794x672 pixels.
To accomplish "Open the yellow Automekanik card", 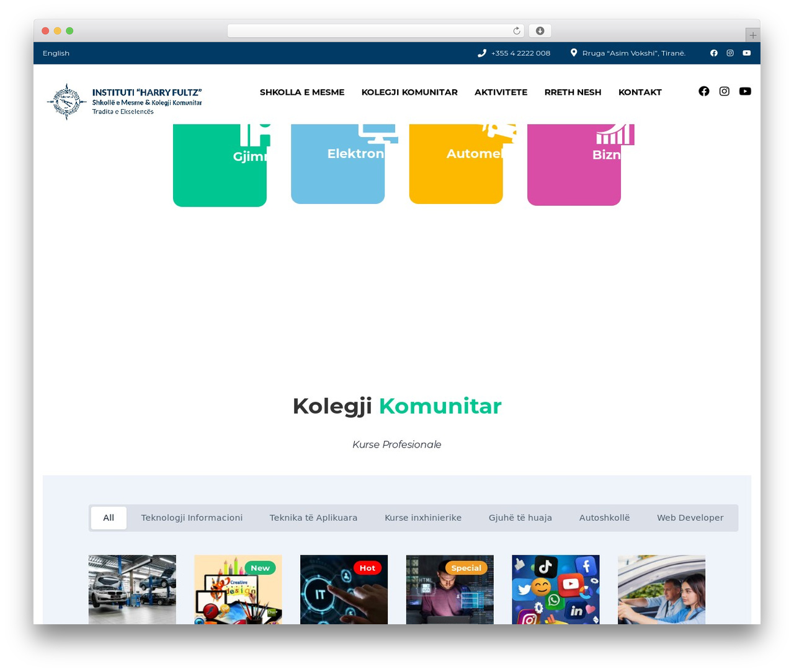I will [456, 164].
